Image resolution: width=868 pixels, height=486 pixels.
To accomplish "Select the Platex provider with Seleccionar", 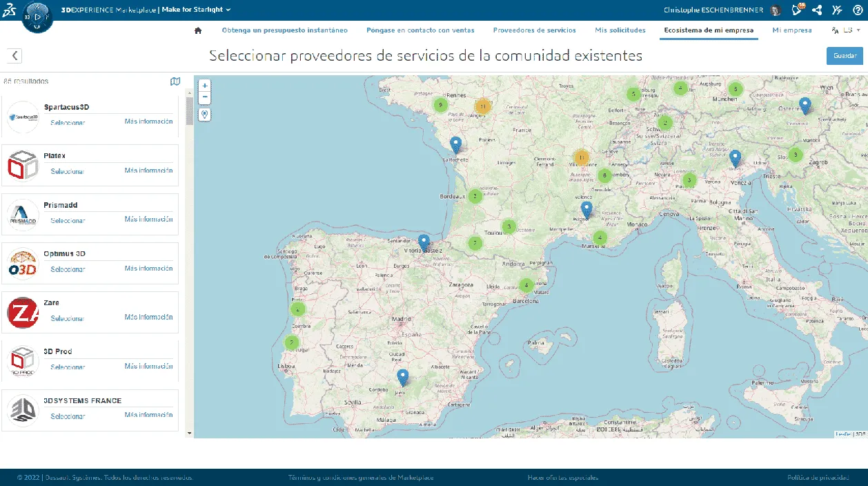I will (67, 171).
